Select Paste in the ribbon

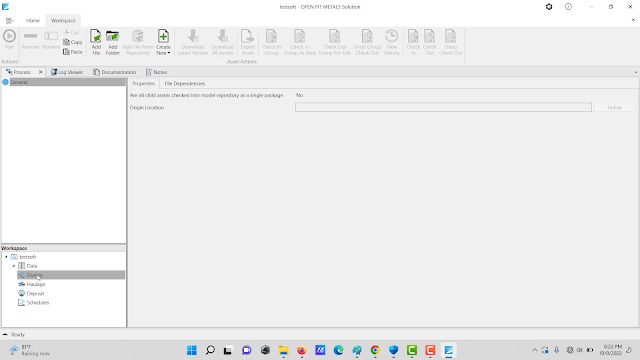(x=73, y=52)
